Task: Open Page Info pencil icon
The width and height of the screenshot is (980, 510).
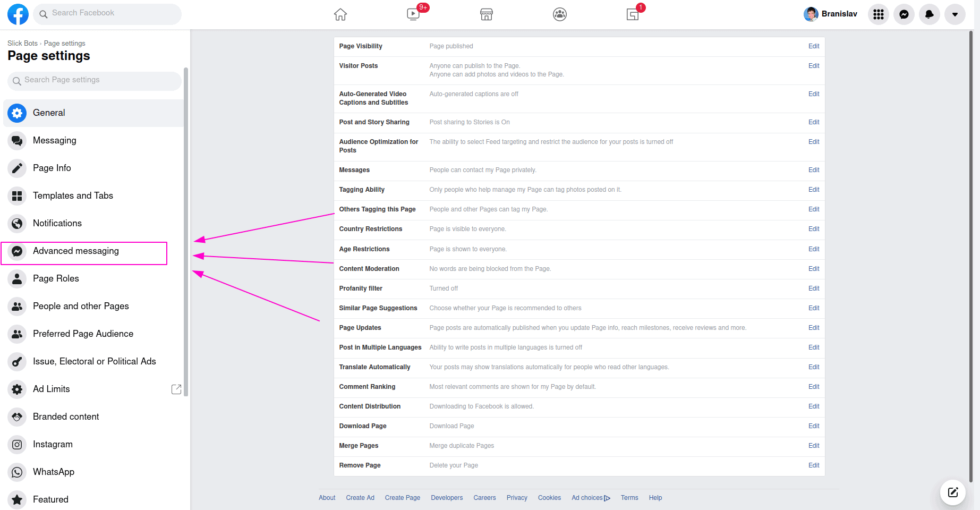Action: (17, 168)
